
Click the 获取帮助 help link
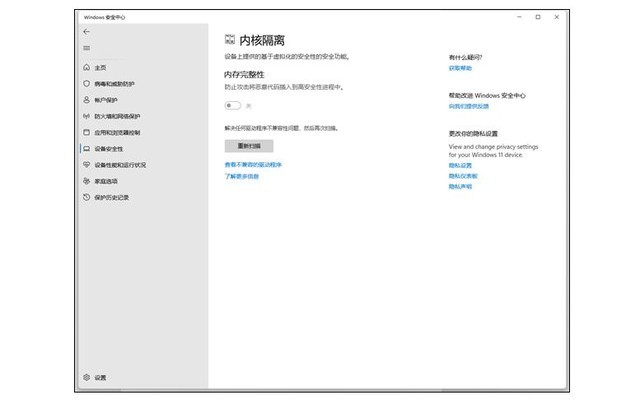[x=460, y=68]
